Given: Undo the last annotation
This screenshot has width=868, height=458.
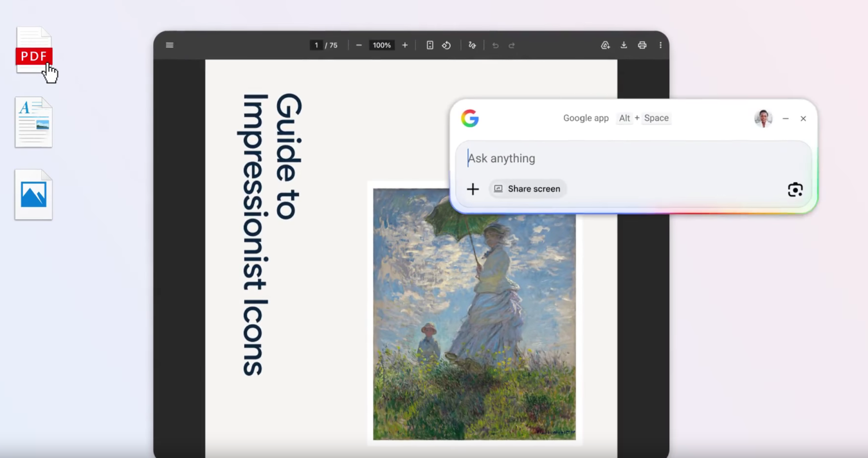Looking at the screenshot, I should 495,45.
